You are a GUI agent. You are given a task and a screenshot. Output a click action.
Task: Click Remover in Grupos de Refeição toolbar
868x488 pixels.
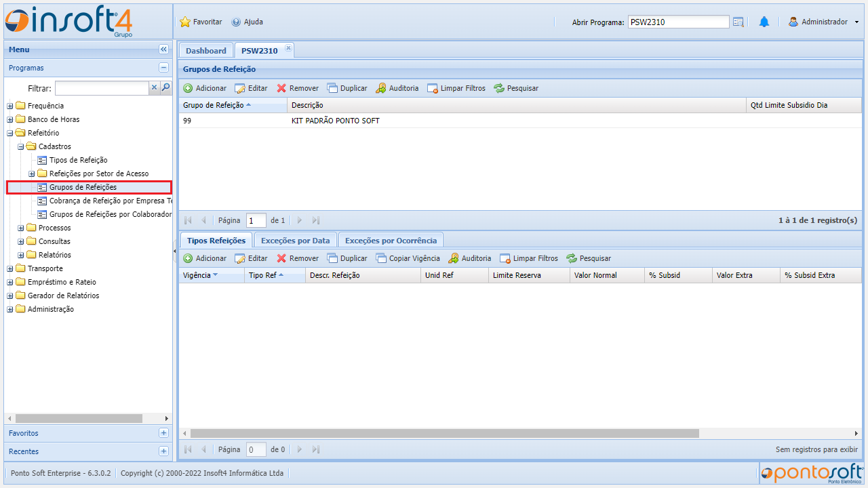297,88
